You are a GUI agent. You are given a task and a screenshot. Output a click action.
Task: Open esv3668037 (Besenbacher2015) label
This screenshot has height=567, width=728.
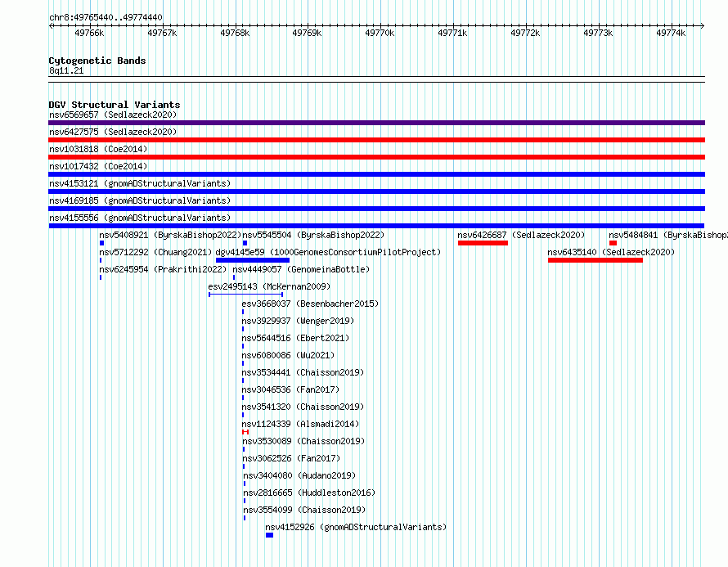(x=310, y=304)
